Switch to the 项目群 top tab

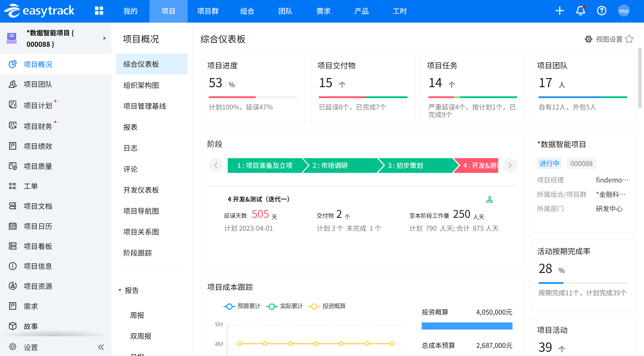(208, 11)
